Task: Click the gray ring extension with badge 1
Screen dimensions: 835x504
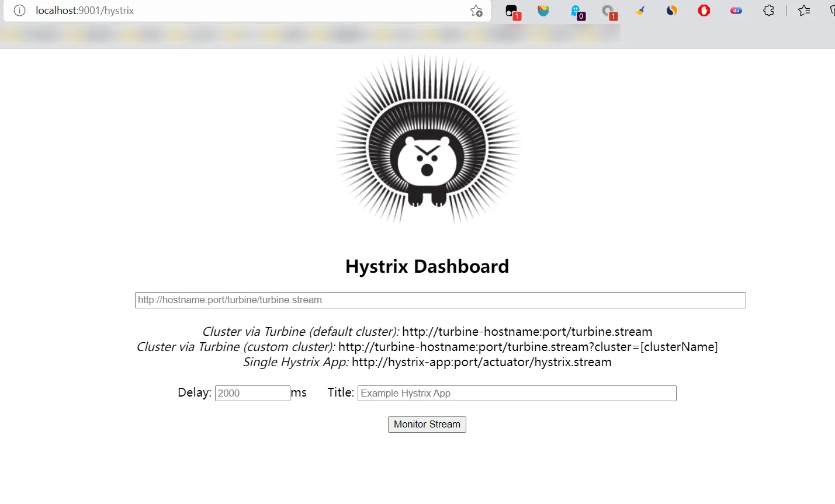Action: click(x=608, y=11)
